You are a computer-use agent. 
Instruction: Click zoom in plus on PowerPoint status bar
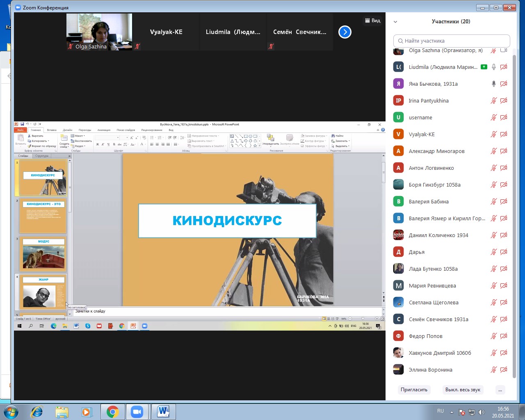click(377, 319)
